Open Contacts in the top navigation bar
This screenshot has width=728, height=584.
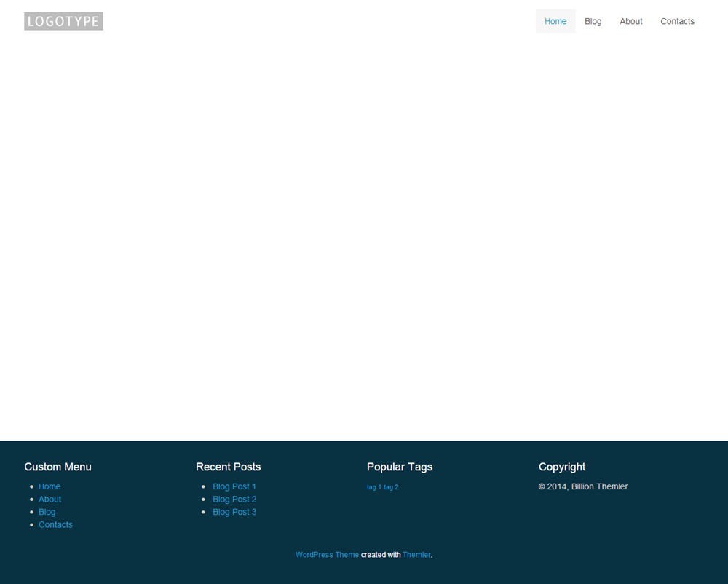(677, 21)
